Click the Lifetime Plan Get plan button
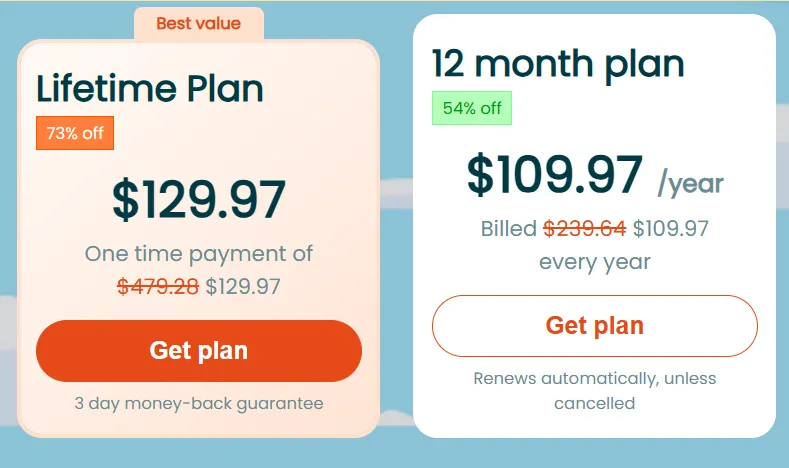This screenshot has width=789, height=468. click(198, 351)
